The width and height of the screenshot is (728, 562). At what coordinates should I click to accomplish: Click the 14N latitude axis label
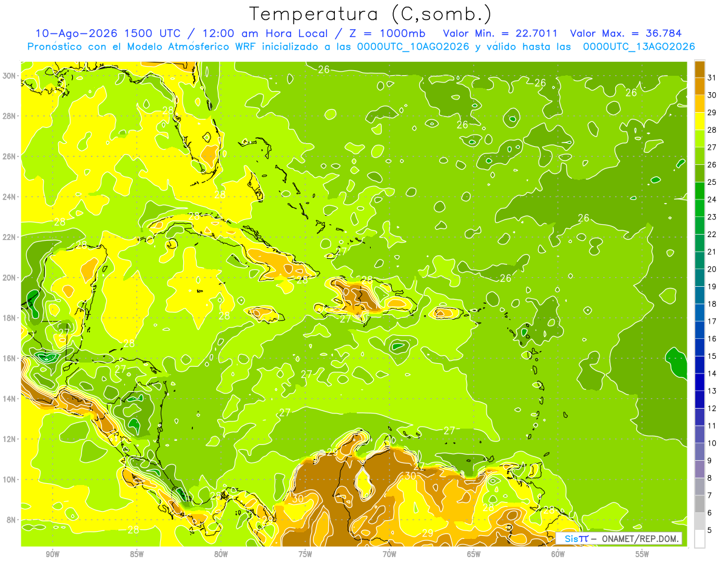click(x=10, y=399)
